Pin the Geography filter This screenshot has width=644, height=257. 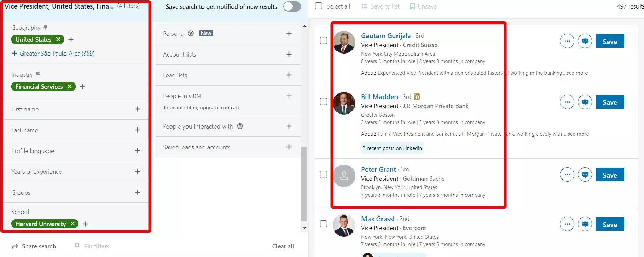click(x=45, y=27)
